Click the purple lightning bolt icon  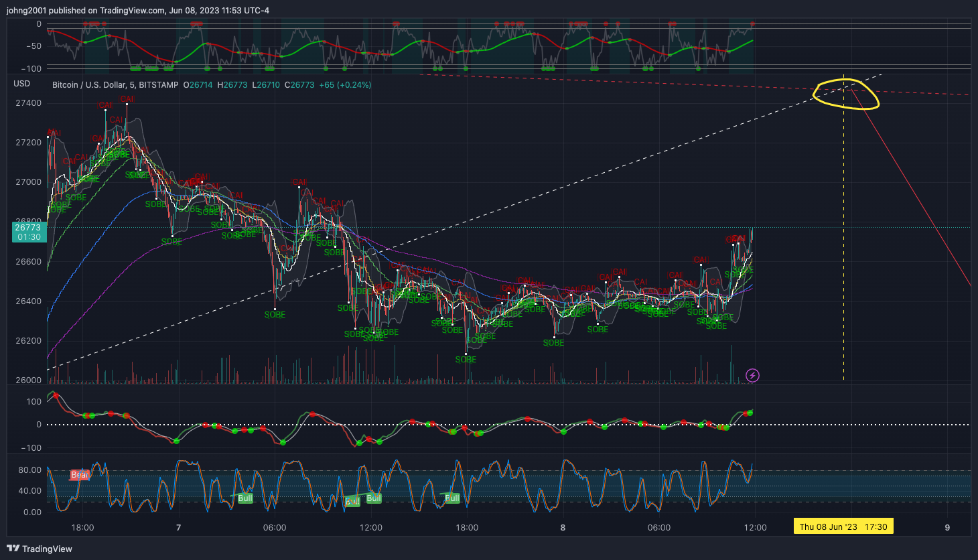click(x=753, y=375)
